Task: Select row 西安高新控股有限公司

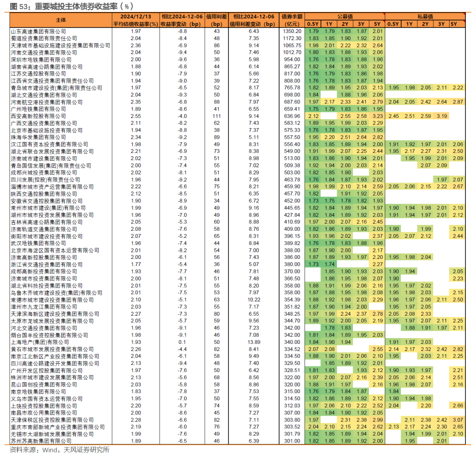Action: [238, 116]
